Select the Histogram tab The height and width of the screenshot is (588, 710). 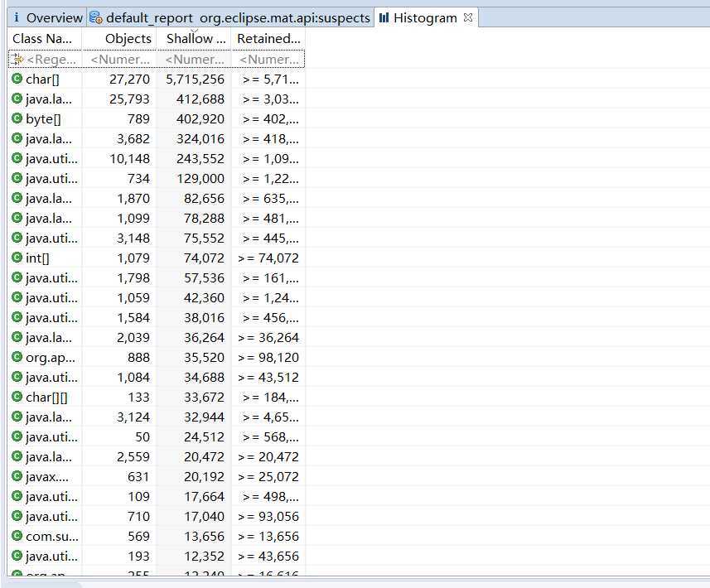[x=425, y=18]
